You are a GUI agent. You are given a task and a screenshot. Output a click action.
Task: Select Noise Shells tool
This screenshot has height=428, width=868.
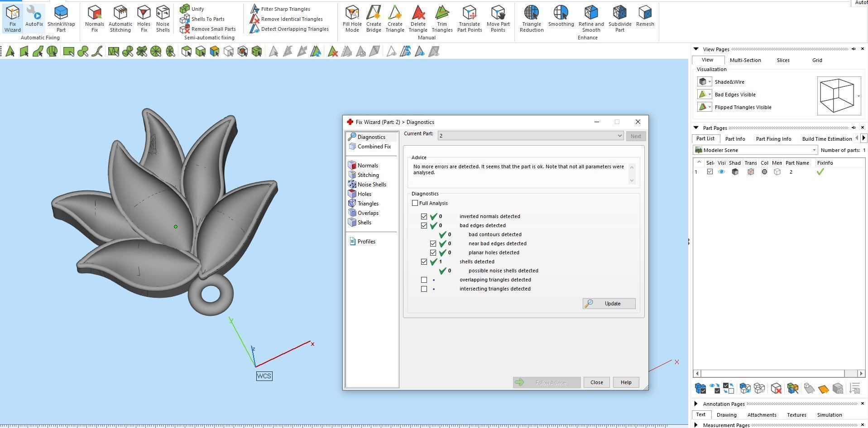pyautogui.click(x=163, y=19)
